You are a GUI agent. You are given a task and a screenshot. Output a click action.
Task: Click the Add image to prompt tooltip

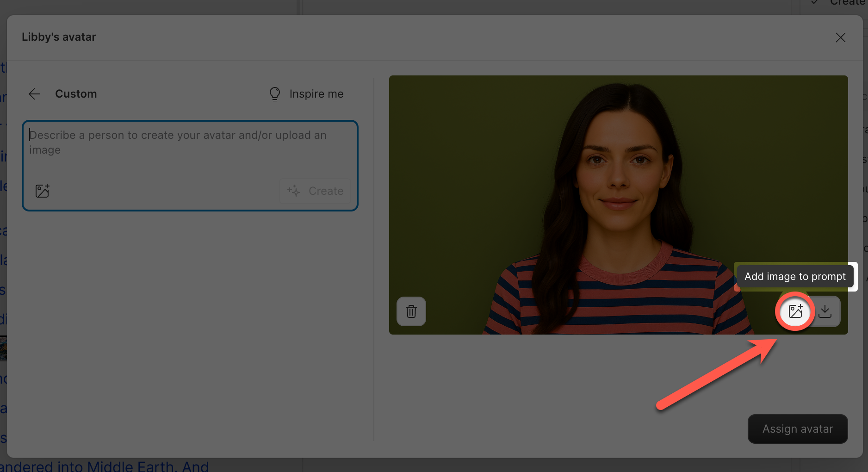coord(795,276)
